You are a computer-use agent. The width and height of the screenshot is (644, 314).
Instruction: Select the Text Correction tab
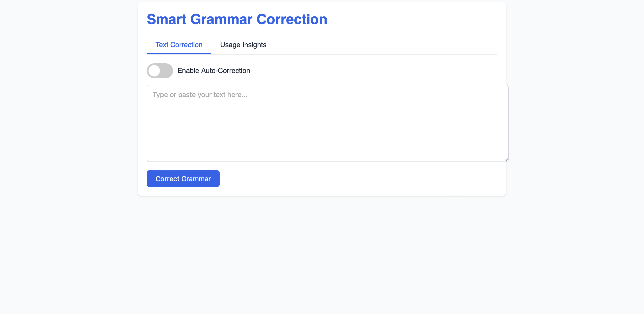pyautogui.click(x=179, y=45)
